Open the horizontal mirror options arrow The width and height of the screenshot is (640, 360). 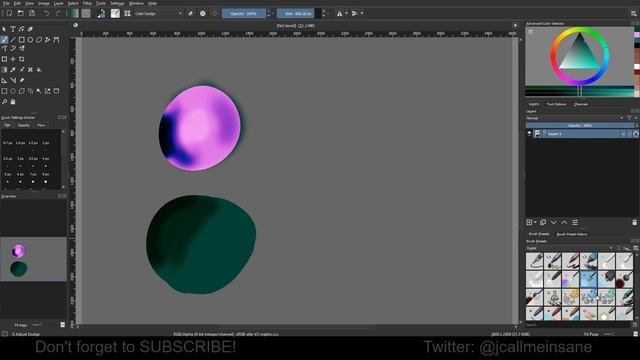(x=347, y=13)
